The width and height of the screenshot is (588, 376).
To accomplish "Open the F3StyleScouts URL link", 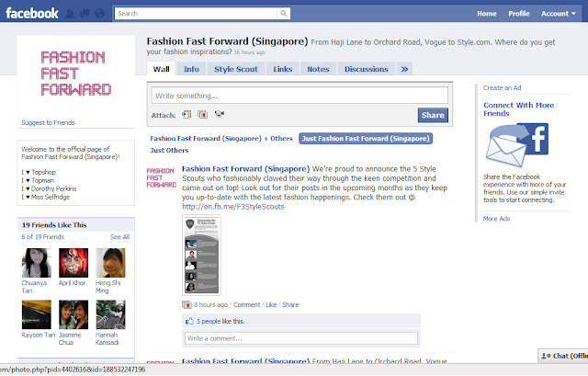I will click(x=232, y=207).
